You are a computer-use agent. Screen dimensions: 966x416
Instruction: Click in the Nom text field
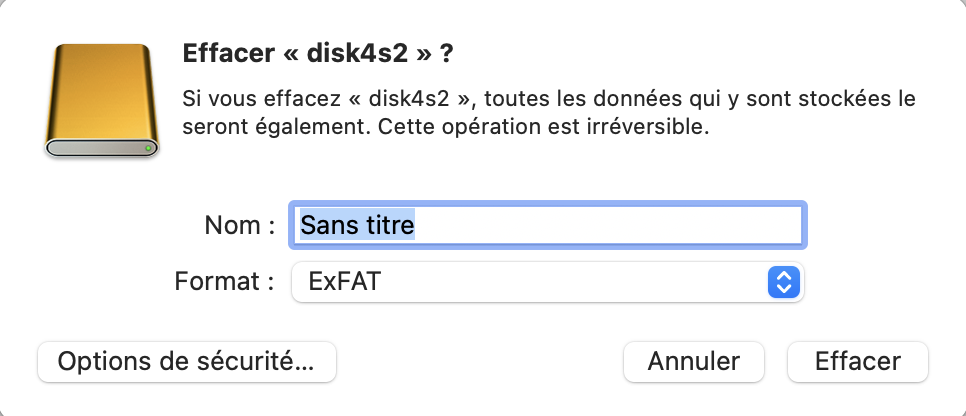(x=547, y=225)
